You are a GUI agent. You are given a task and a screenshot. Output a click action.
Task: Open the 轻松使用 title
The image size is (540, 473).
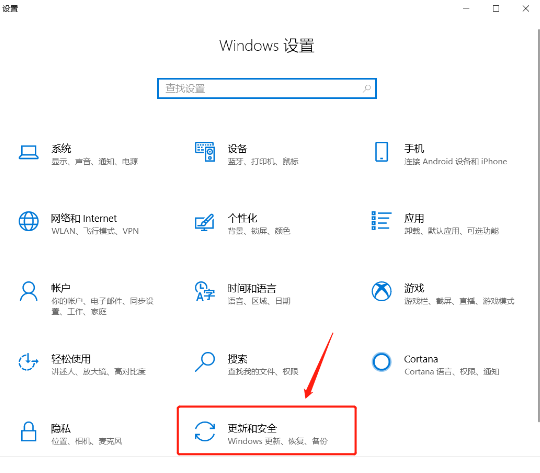click(x=71, y=359)
